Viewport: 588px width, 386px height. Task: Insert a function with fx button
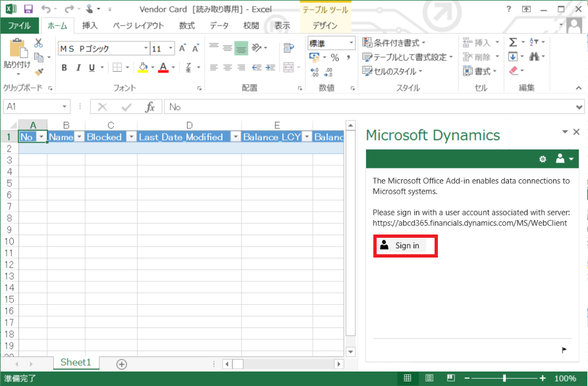(x=149, y=107)
